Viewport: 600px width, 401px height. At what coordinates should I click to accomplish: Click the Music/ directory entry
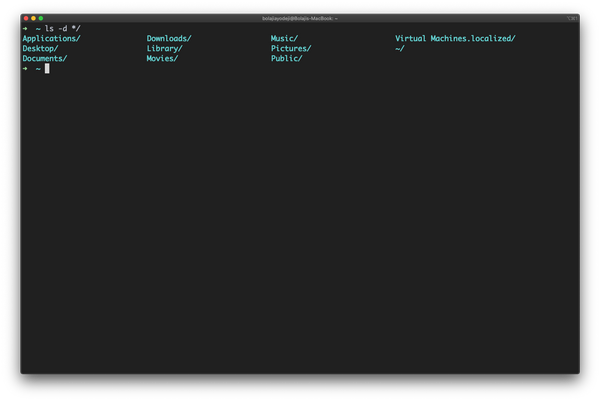284,38
